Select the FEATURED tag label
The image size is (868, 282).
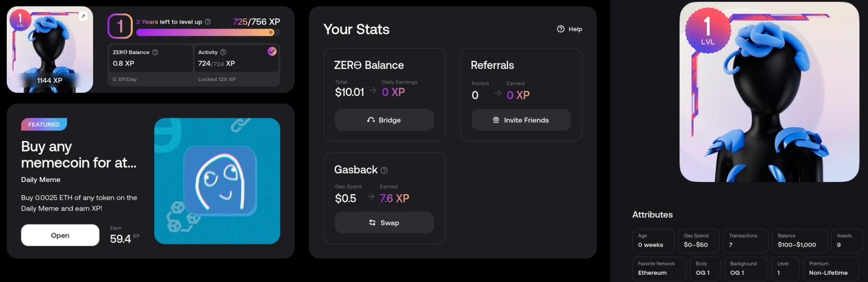pos(44,125)
